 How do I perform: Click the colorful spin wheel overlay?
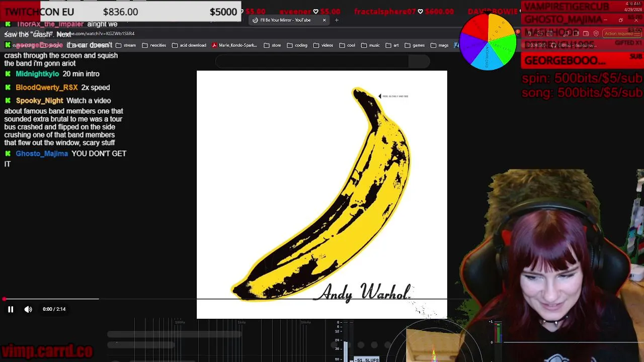click(488, 42)
